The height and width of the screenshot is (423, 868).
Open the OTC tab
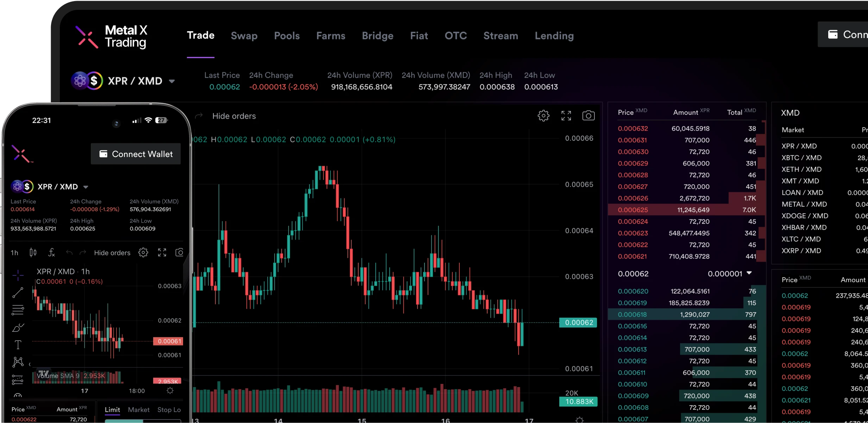coord(456,36)
